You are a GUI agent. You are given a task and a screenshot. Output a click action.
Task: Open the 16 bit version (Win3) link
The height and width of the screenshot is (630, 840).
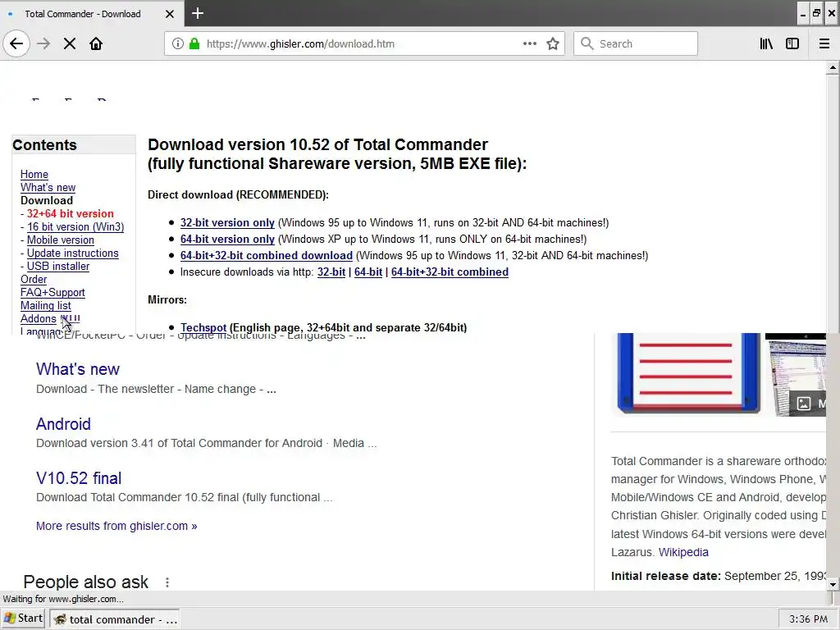click(x=75, y=226)
